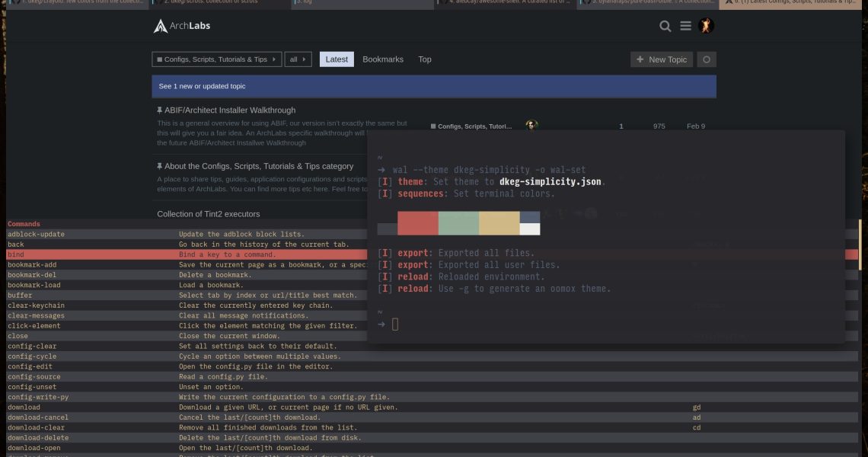The height and width of the screenshot is (457, 868).
Task: Click the poster avatar on ABIF topic row
Action: click(531, 126)
